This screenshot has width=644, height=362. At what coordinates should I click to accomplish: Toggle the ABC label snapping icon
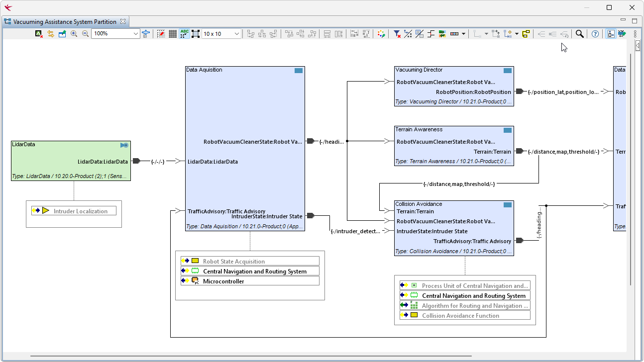(184, 34)
